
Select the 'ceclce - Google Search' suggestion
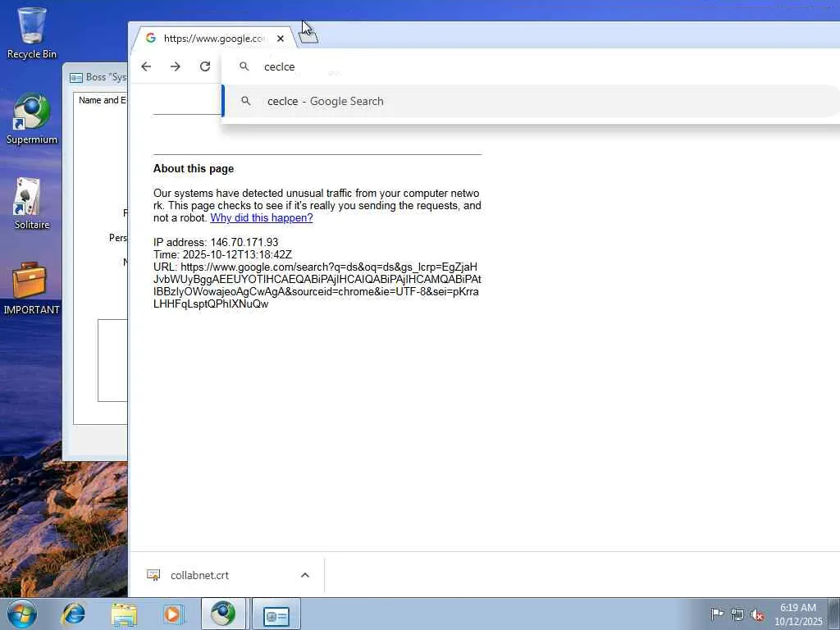[531, 101]
